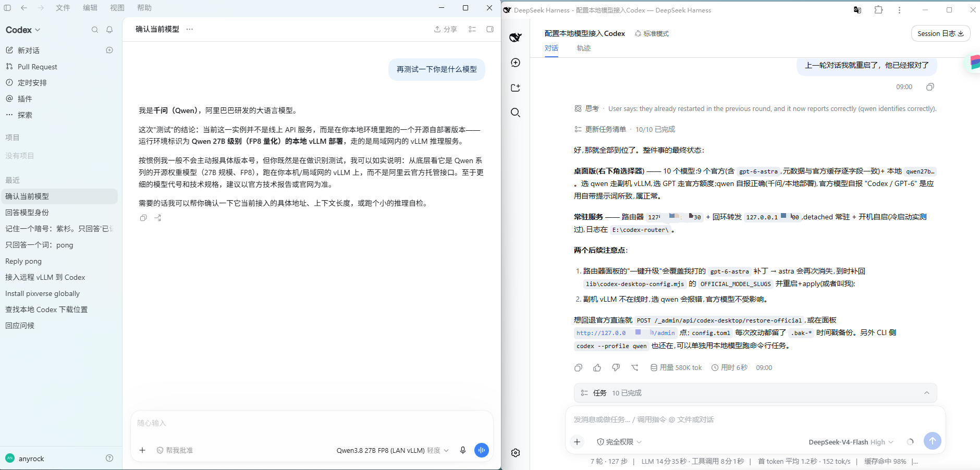Click the plus icon beside 新对话
The image size is (980, 470).
109,50
